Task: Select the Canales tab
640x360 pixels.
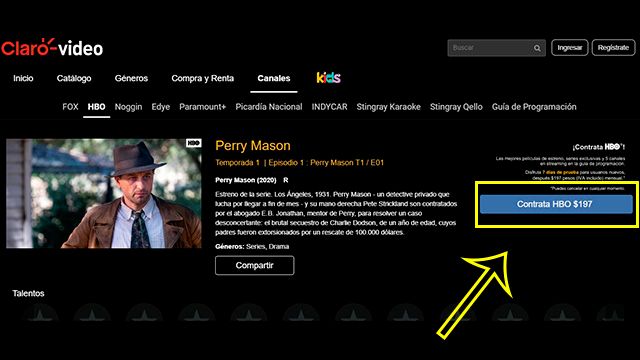Action: coord(274,78)
